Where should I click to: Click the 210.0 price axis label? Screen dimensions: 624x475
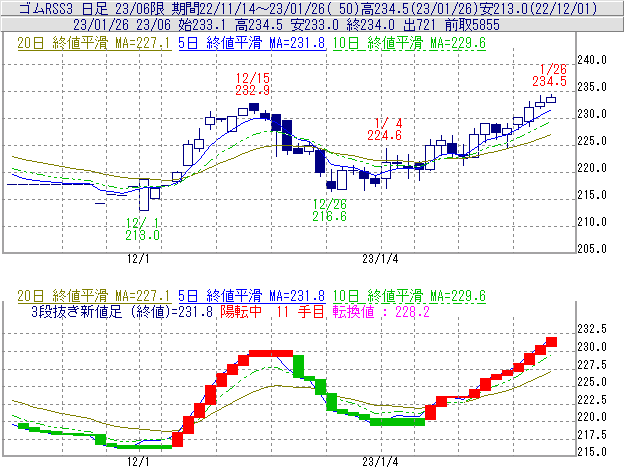(x=592, y=222)
